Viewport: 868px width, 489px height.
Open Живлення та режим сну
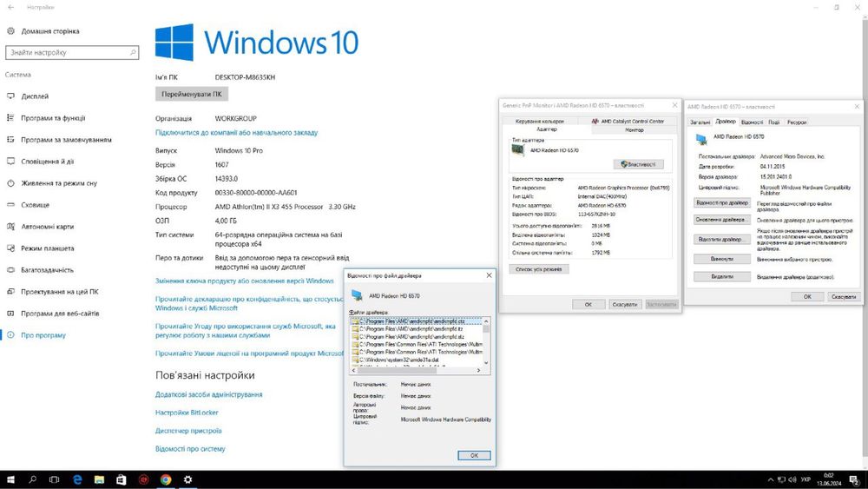[x=59, y=182]
